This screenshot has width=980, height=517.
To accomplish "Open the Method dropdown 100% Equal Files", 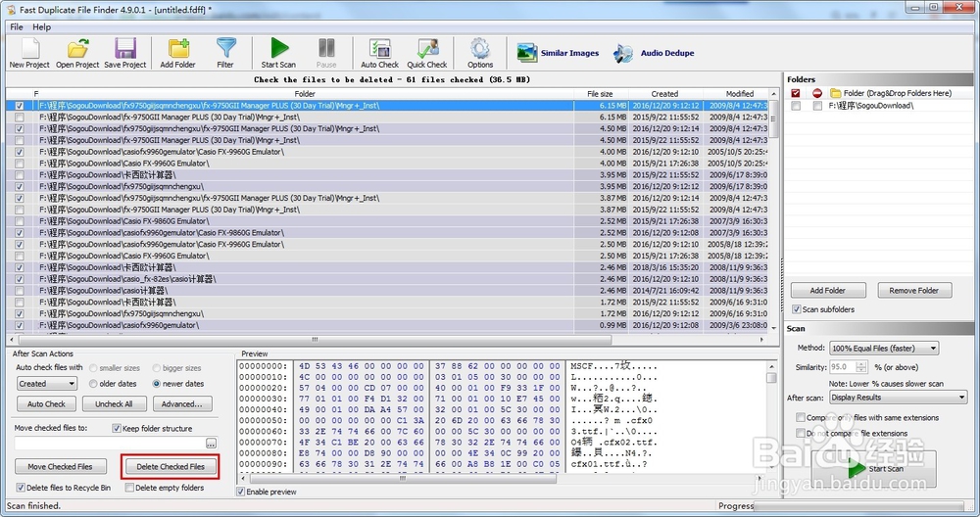I will 884,348.
